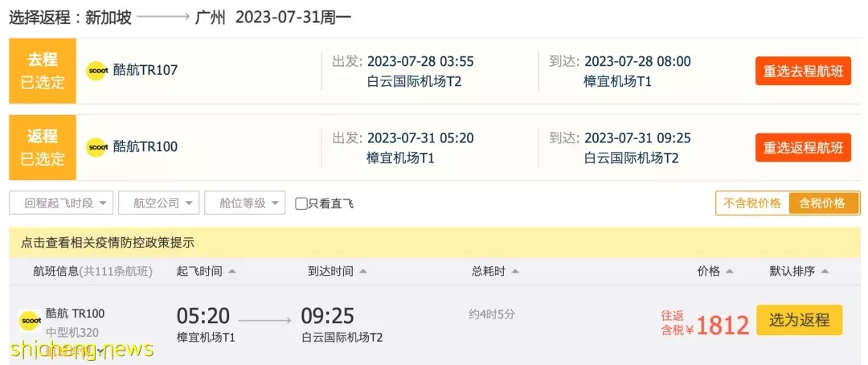Open 舱位等级 dropdown
This screenshot has height=365, width=868.
pos(245,203)
